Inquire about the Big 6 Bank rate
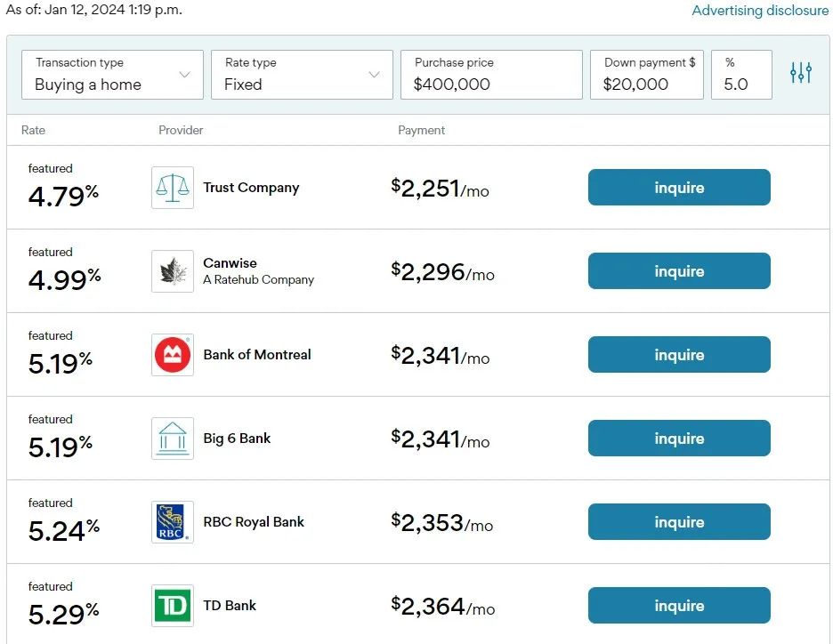 click(x=679, y=438)
